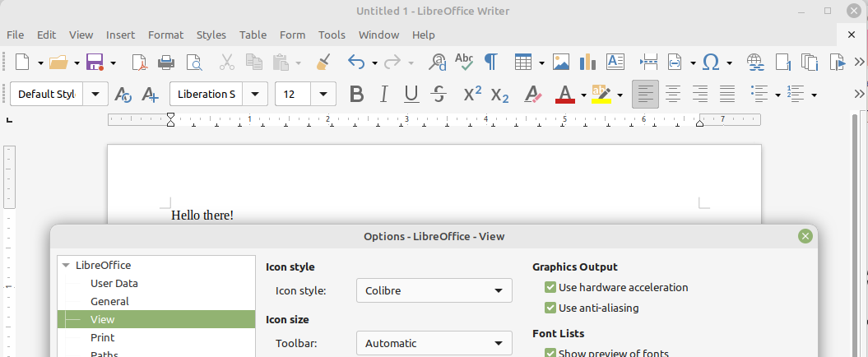Click the Clone Formatting paintbrush icon

[x=323, y=63]
